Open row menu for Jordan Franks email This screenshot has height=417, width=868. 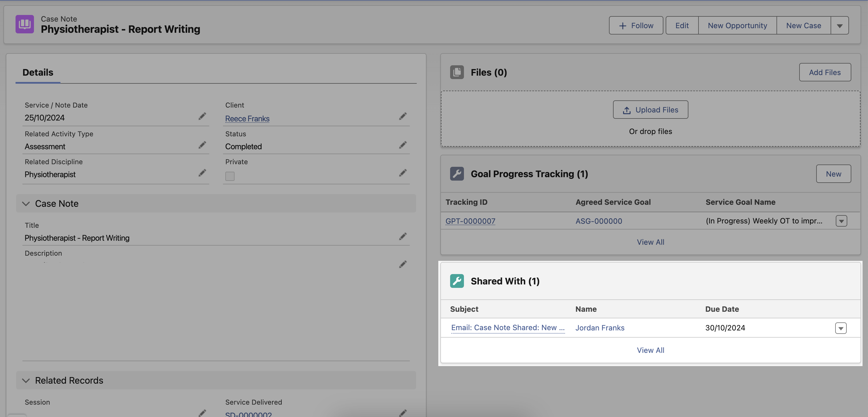840,328
